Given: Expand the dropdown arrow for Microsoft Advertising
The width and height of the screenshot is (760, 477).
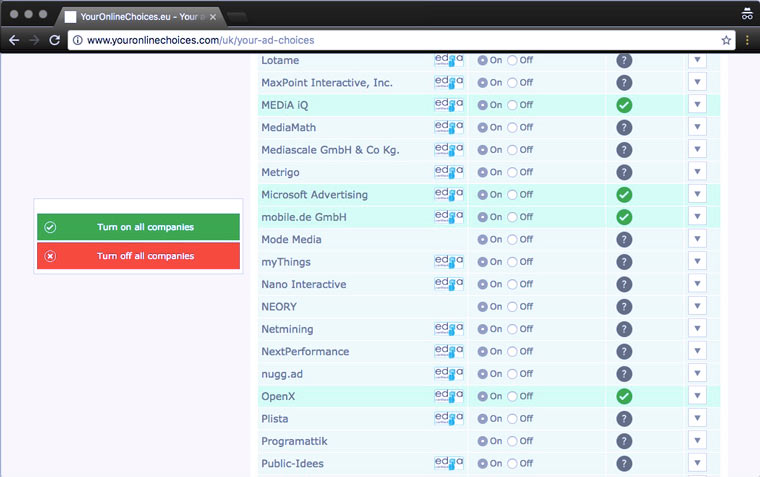Looking at the screenshot, I should click(x=697, y=194).
